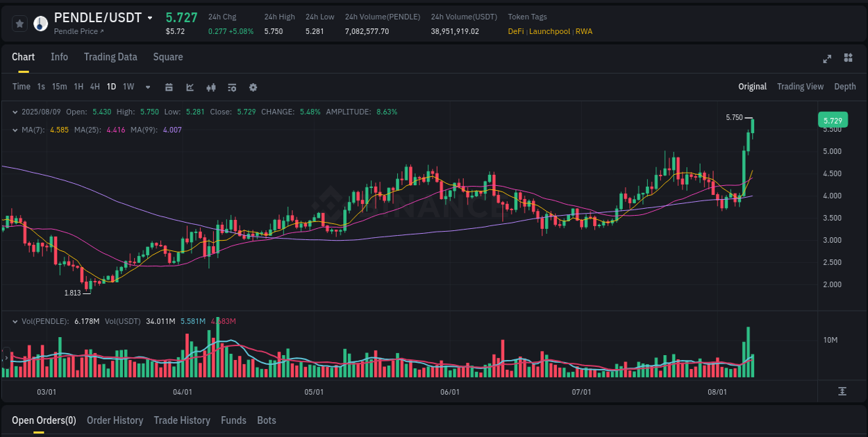Select the 4H timeframe
868x437 pixels.
pyautogui.click(x=94, y=87)
